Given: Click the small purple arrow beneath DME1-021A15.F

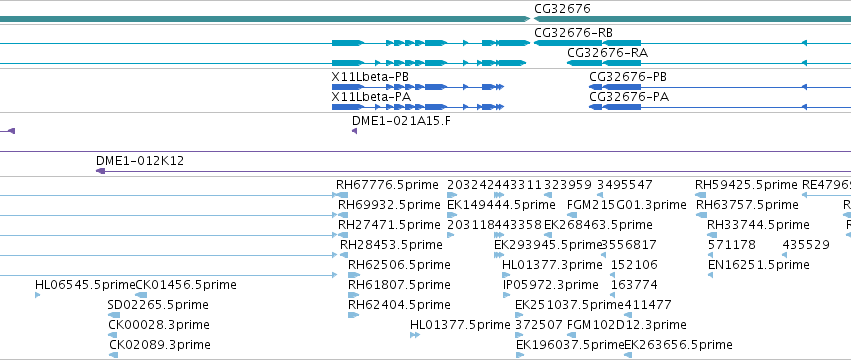Looking at the screenshot, I should point(354,131).
